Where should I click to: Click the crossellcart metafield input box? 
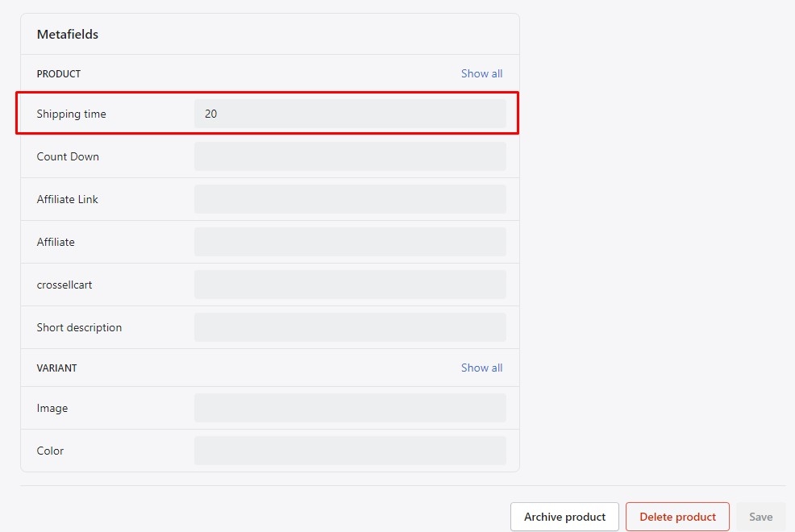click(350, 285)
